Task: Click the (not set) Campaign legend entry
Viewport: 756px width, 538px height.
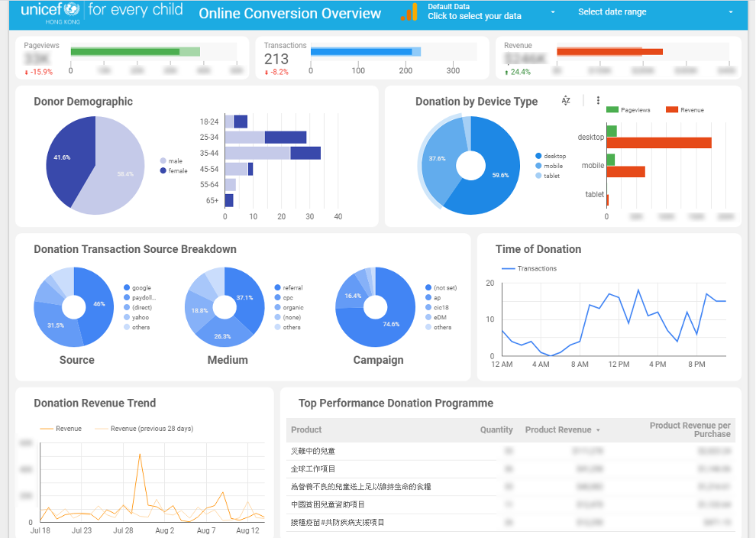Action: pos(441,287)
